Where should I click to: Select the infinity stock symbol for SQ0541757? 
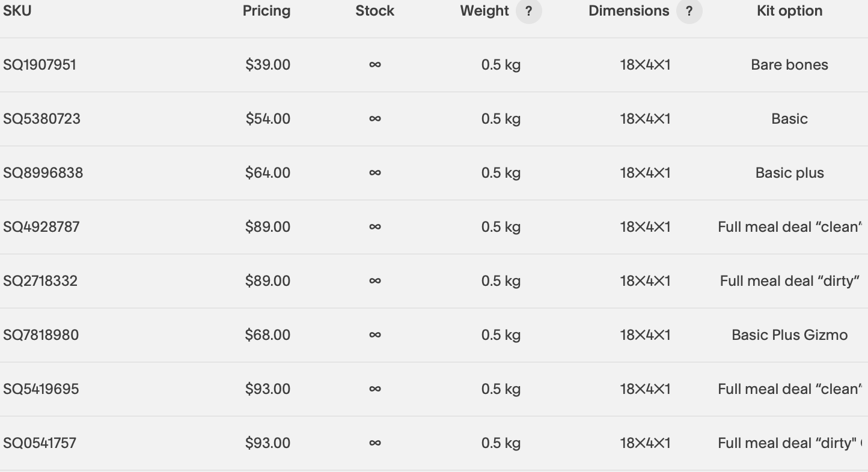375,443
